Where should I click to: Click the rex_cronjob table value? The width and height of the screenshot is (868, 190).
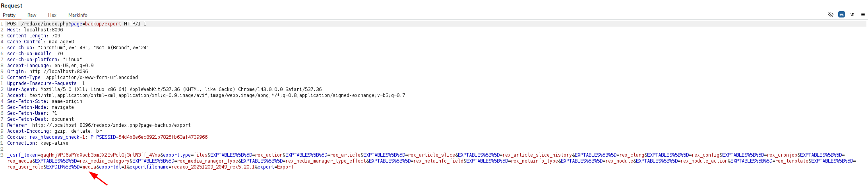(782, 155)
